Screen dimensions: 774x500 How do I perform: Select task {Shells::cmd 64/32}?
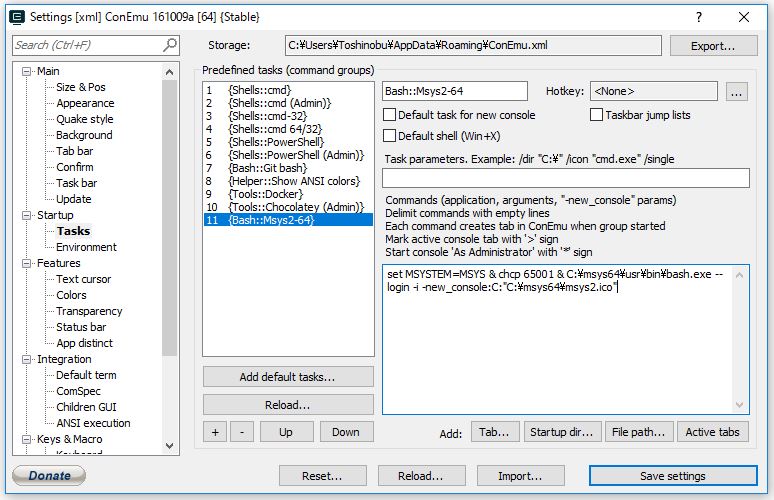(288, 129)
